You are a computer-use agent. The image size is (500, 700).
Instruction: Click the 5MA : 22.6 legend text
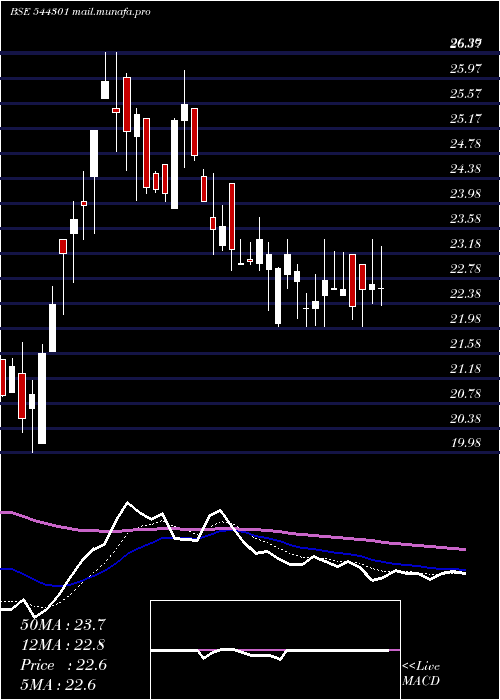tap(58, 685)
